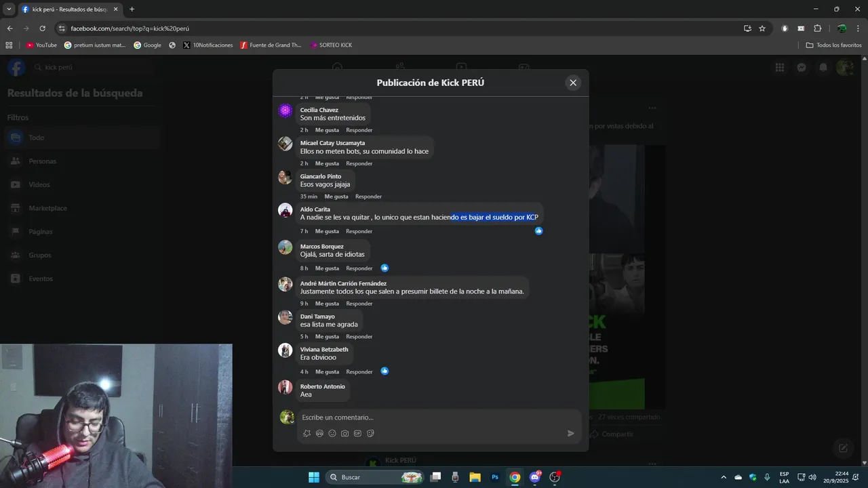Open Giancarlo Pinto's profile name
The width and height of the screenshot is (868, 488).
(321, 176)
